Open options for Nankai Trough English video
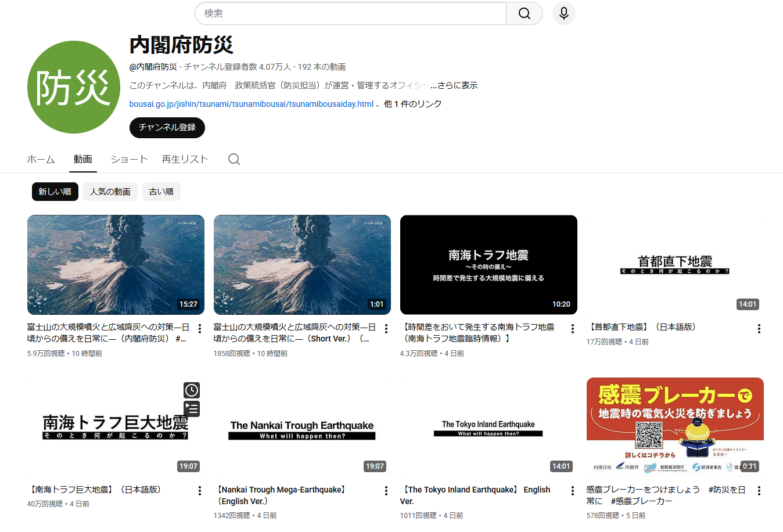The image size is (783, 532). click(x=386, y=491)
